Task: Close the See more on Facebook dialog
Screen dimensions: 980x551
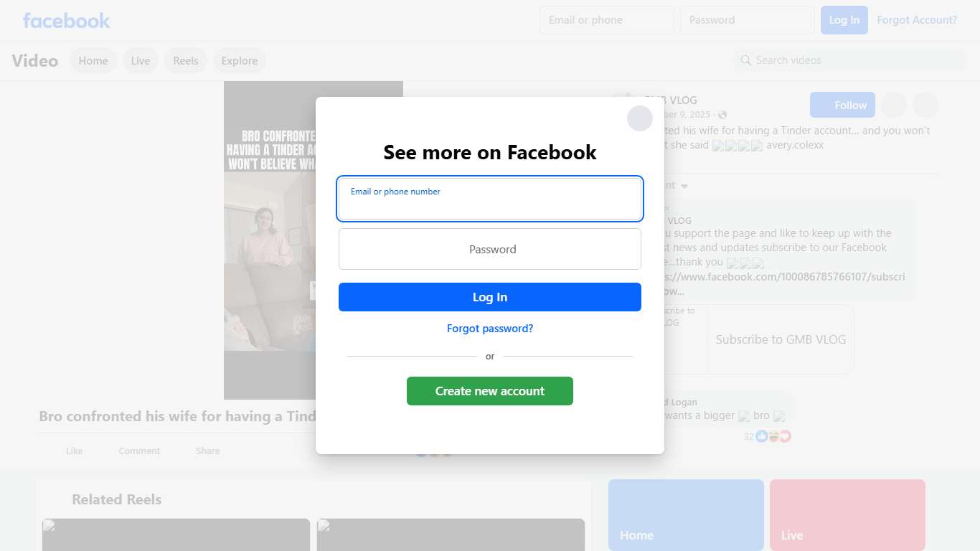Action: point(639,118)
